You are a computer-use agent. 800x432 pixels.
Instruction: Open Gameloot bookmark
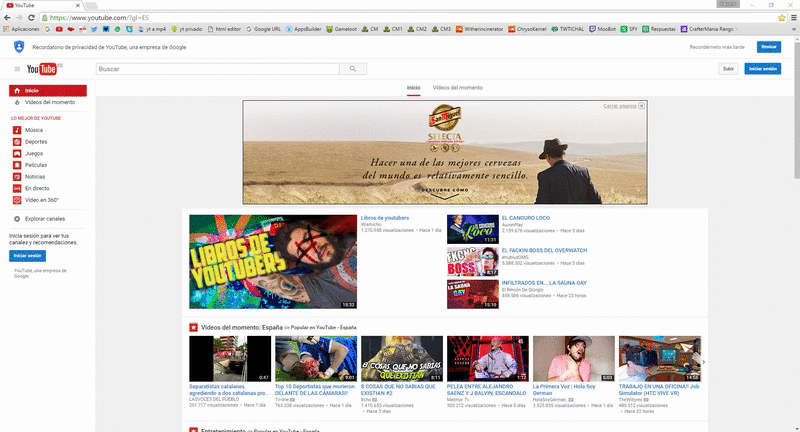click(x=341, y=29)
